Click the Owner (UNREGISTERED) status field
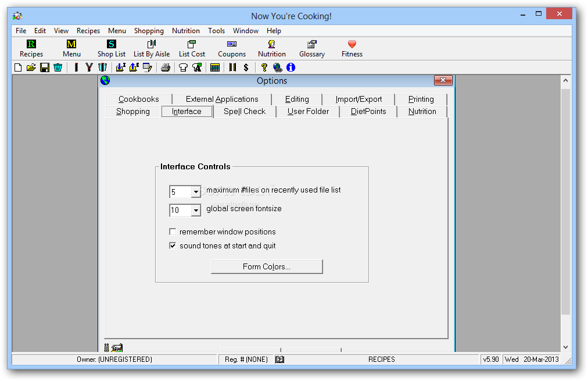 coord(114,359)
